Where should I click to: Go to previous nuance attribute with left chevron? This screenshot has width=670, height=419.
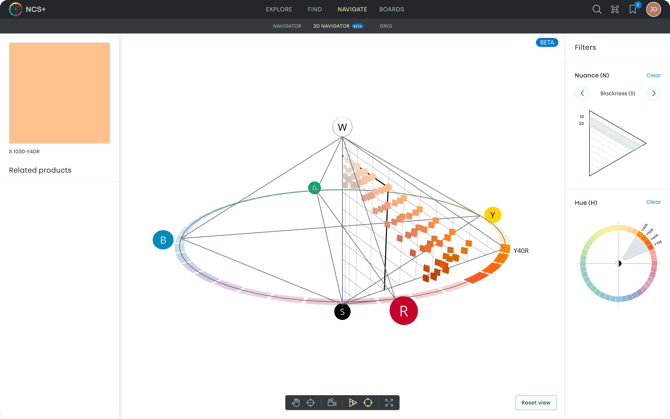click(582, 93)
